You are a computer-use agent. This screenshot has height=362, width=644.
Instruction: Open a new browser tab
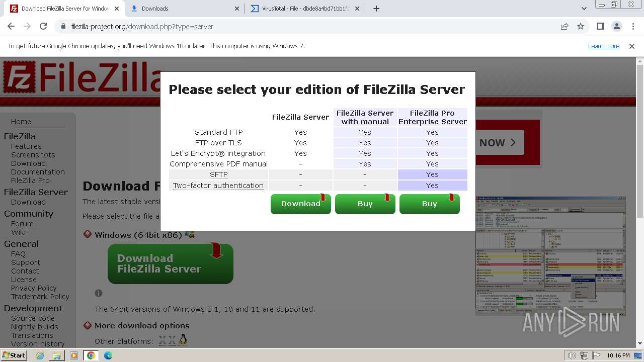point(376,9)
